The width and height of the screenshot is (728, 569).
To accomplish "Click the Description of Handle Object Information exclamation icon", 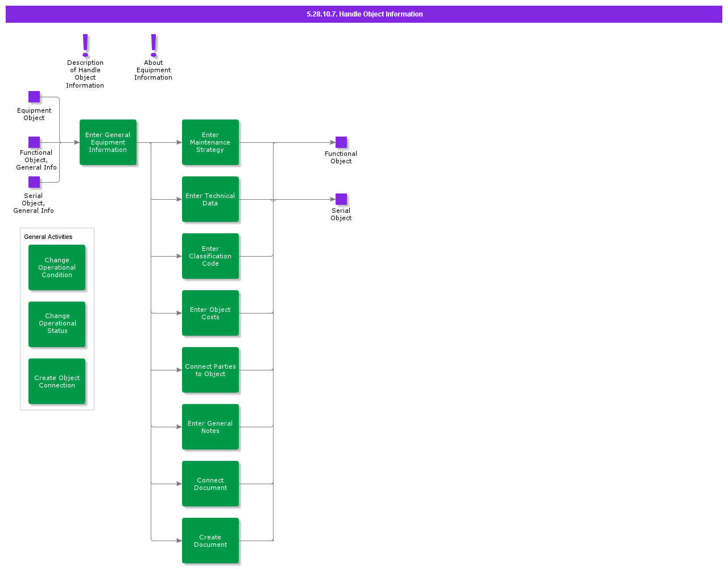I will 85,45.
